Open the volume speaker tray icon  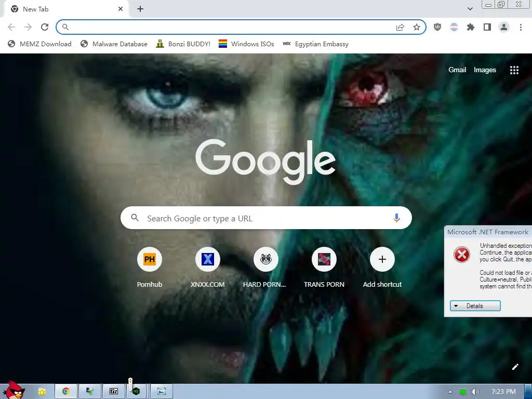475,392
